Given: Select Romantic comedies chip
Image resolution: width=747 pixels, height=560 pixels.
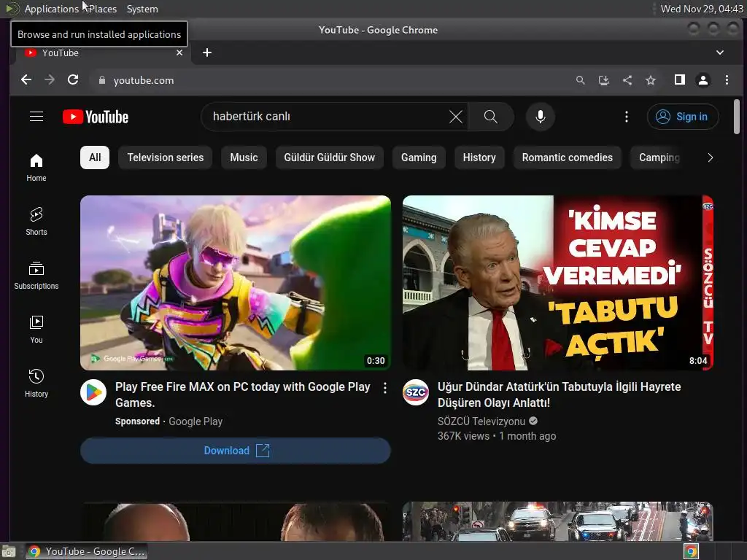Looking at the screenshot, I should pos(568,157).
